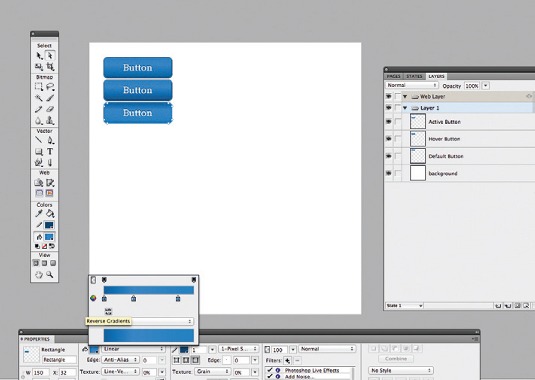
Task: Open the Linear fill type dropdown
Action: click(x=133, y=349)
